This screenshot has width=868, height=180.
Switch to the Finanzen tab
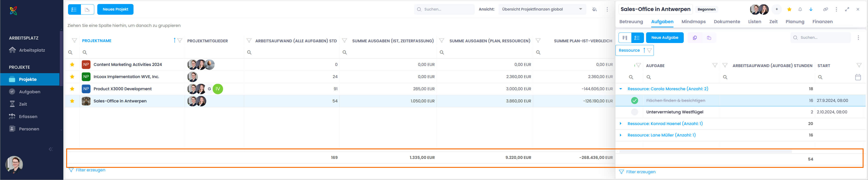click(x=822, y=22)
